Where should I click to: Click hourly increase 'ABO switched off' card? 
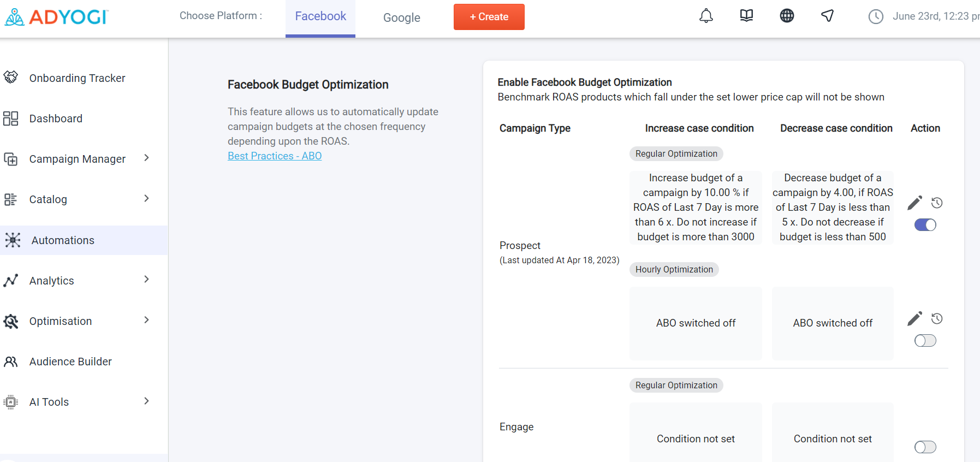pyautogui.click(x=696, y=323)
